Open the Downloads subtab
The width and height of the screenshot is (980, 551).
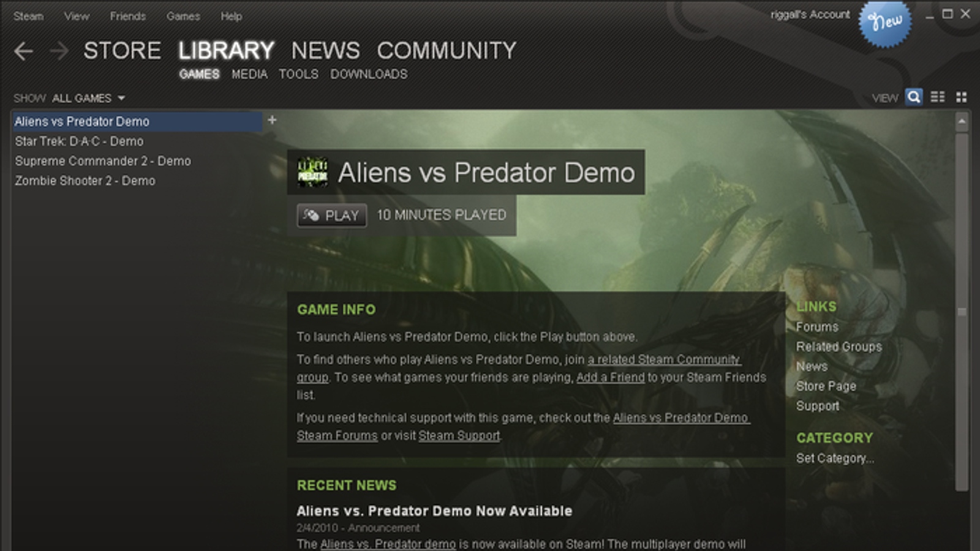click(x=369, y=74)
